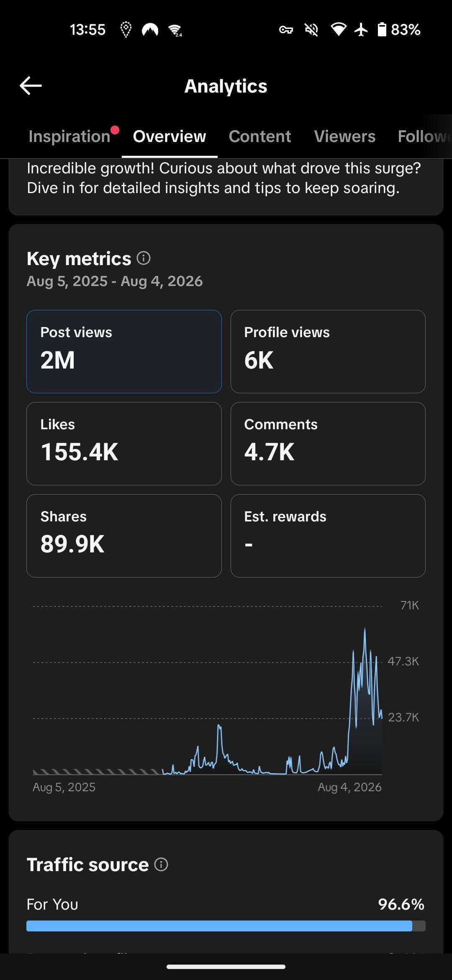Open the Followers tab

coord(424,137)
